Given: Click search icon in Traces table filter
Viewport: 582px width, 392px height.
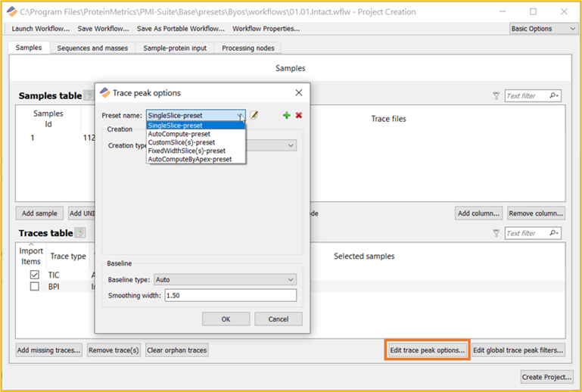Looking at the screenshot, I should (553, 233).
